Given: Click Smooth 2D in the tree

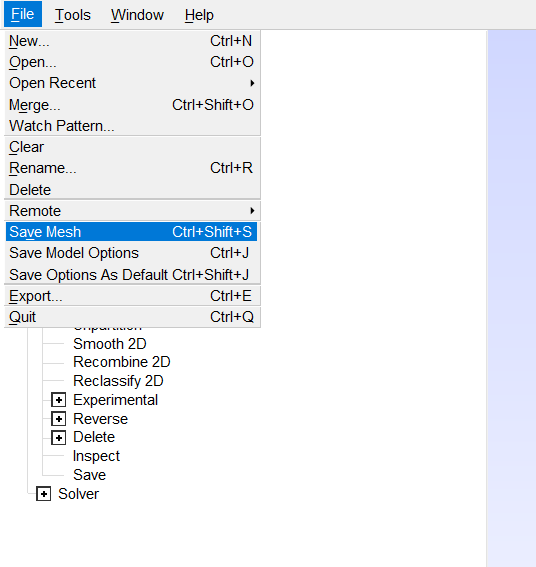Looking at the screenshot, I should click(110, 344).
